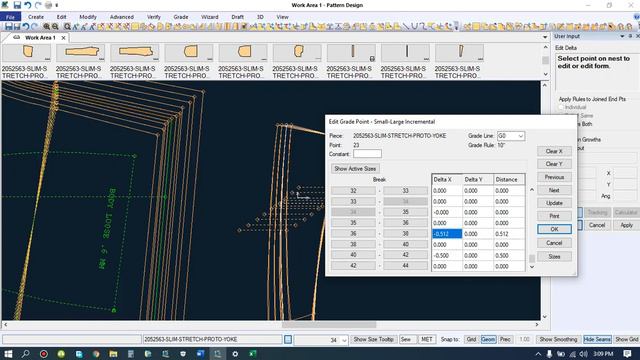
Task: Open Excel from the taskbar
Action: 253,354
